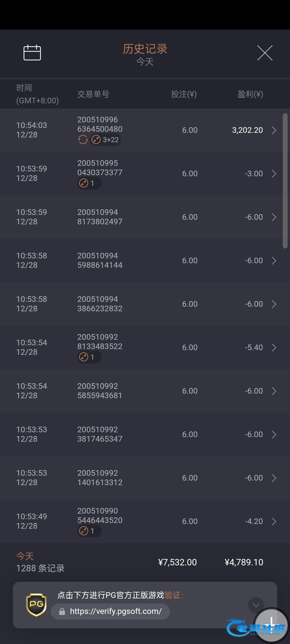Click the PG shield logo icon

36,605
